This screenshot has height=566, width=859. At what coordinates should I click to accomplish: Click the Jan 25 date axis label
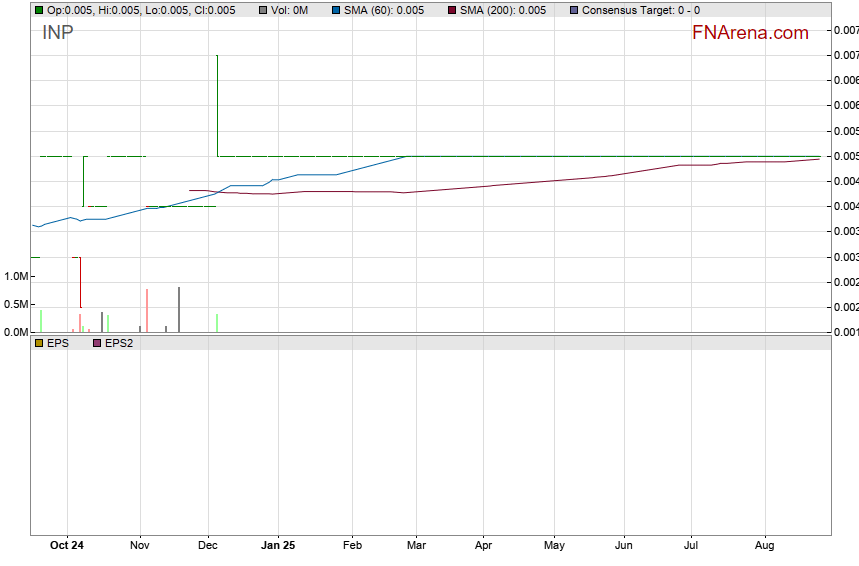tap(278, 546)
